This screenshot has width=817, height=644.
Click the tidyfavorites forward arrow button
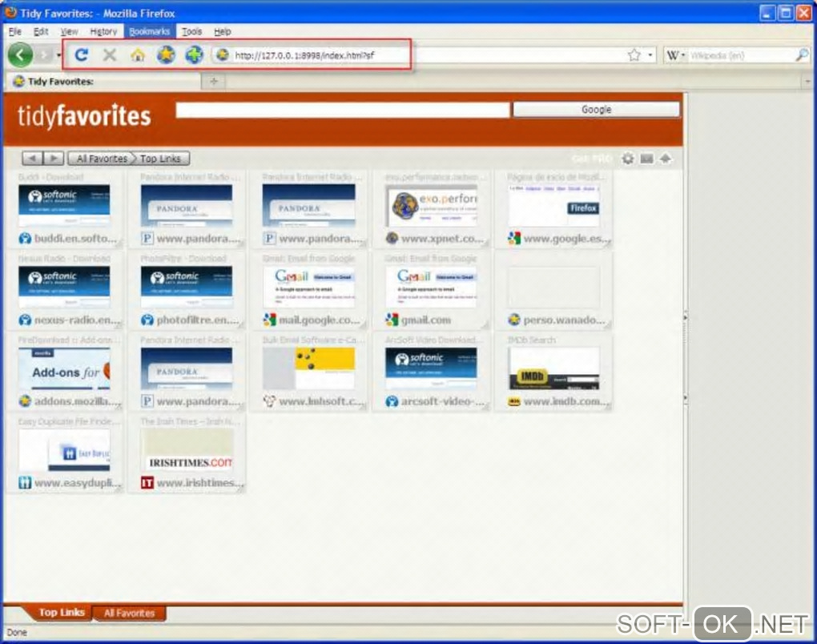[x=54, y=158]
